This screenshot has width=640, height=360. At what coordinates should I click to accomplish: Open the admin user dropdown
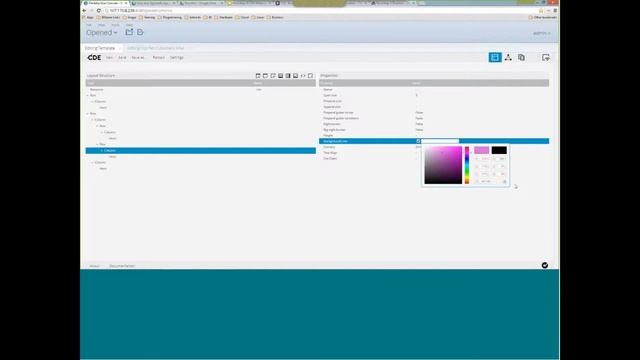[542, 33]
